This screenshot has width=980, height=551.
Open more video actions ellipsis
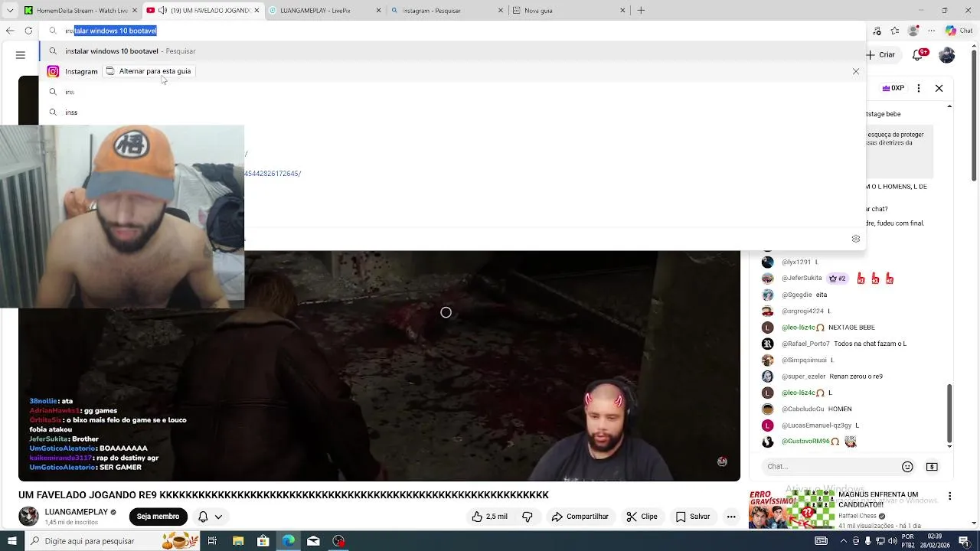[731, 517]
